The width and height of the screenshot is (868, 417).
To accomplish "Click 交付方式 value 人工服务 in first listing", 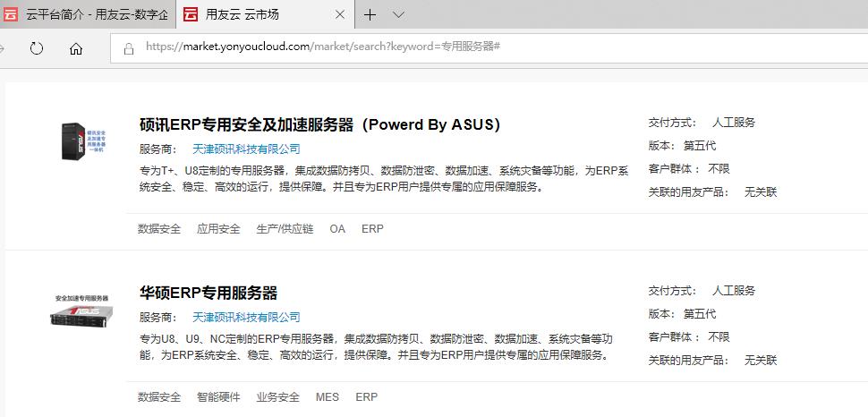I will [x=734, y=123].
